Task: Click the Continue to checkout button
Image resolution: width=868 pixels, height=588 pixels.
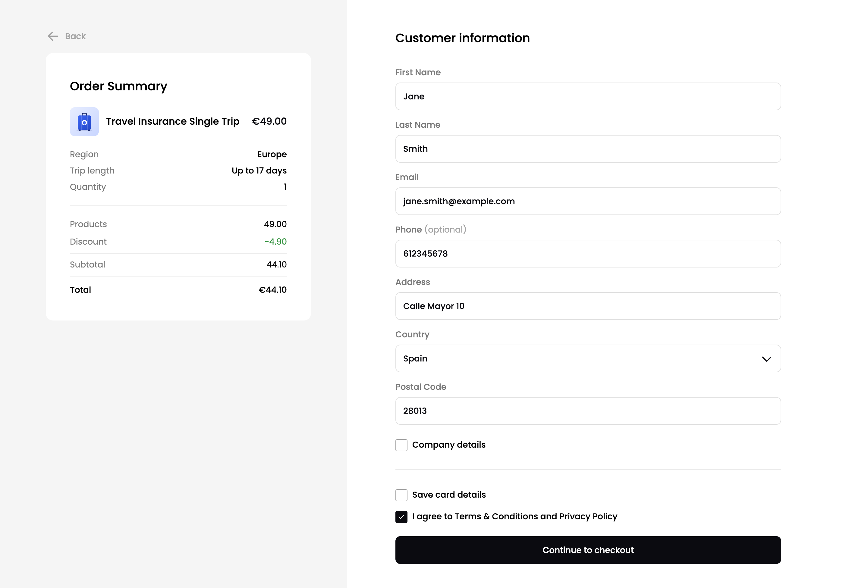Action: 588,550
